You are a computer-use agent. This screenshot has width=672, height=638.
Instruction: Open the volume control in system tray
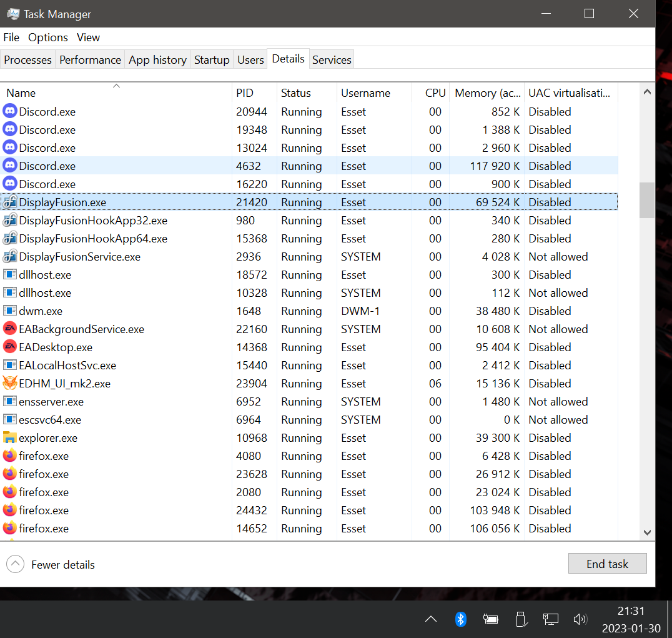coord(580,619)
